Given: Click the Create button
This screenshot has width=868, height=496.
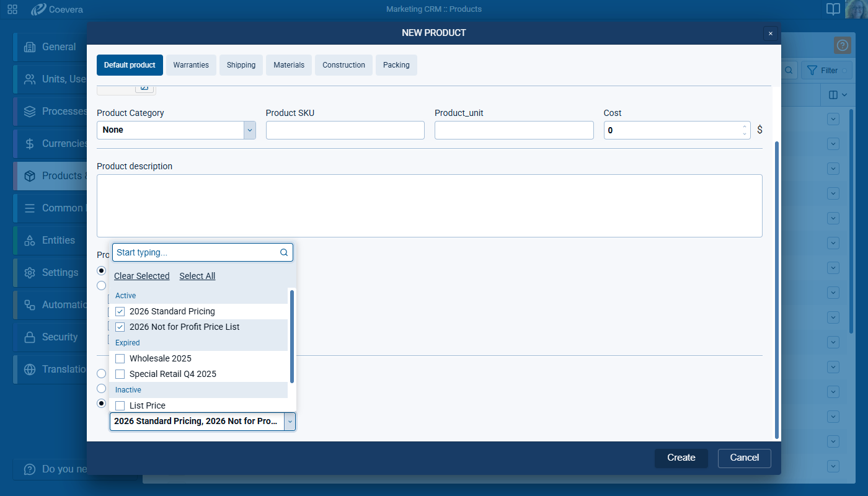Looking at the screenshot, I should click(x=681, y=458).
